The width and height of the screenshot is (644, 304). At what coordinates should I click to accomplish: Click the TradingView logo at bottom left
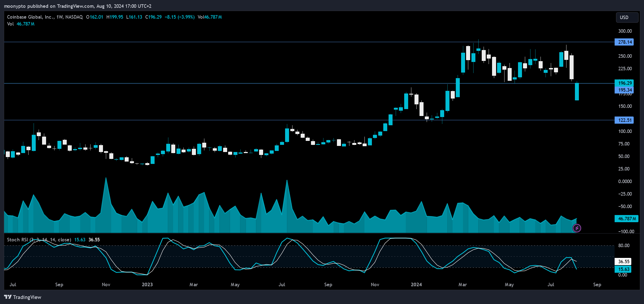coord(22,297)
